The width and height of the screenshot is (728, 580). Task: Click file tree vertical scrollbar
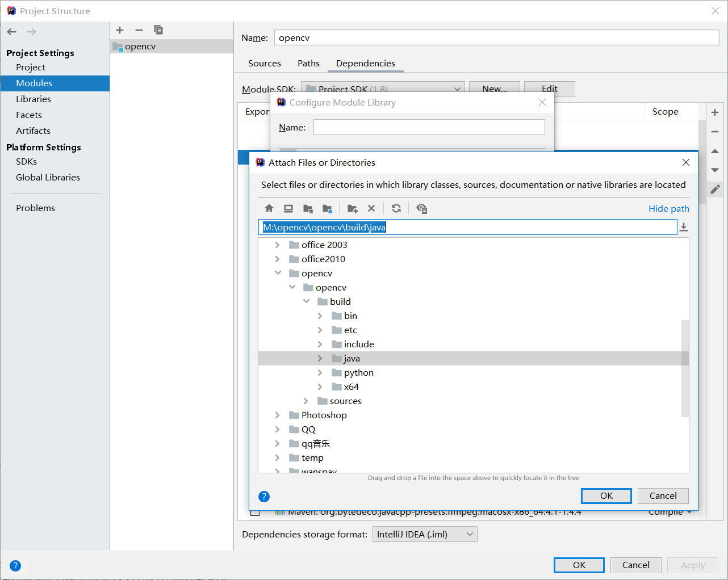(x=685, y=369)
